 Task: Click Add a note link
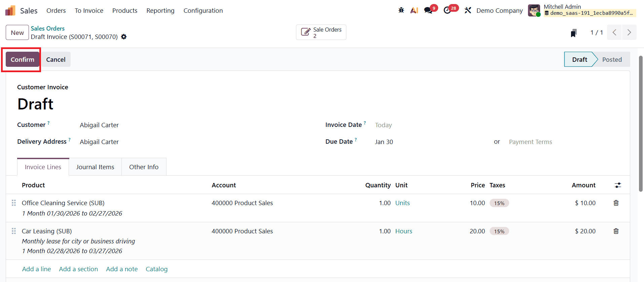[122, 269]
